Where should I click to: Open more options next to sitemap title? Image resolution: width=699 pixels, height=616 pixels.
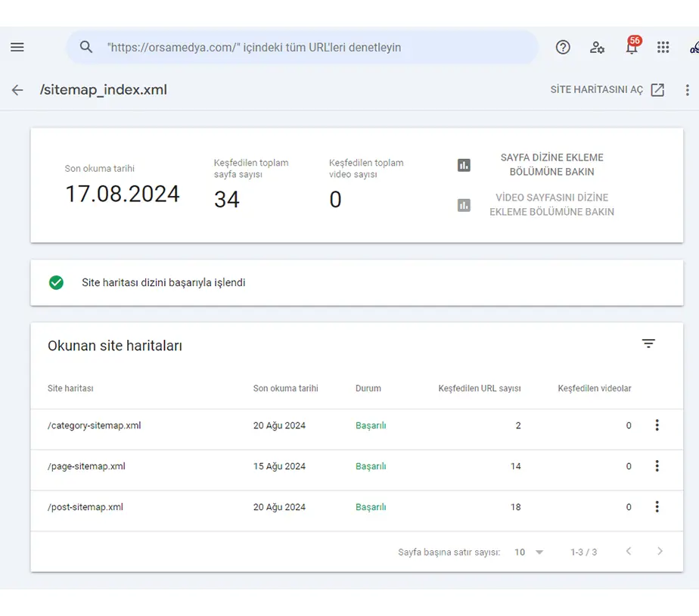[688, 90]
